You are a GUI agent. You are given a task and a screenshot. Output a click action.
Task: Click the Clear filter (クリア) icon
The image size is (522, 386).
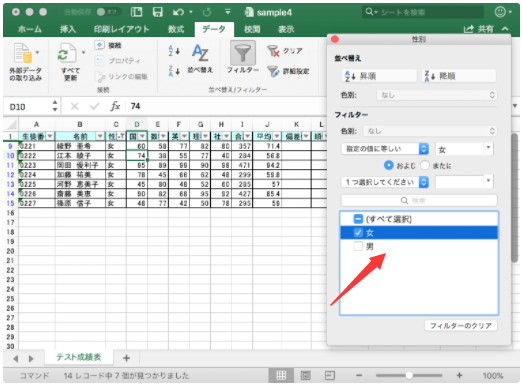pos(273,51)
